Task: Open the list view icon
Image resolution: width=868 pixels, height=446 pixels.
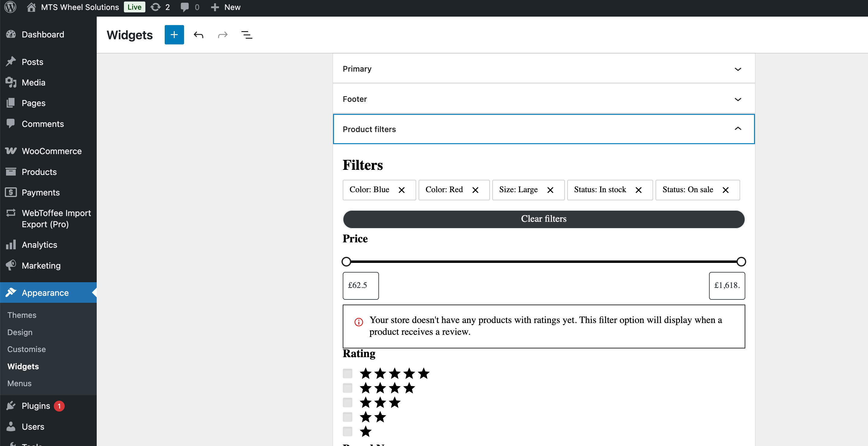Action: (x=247, y=35)
